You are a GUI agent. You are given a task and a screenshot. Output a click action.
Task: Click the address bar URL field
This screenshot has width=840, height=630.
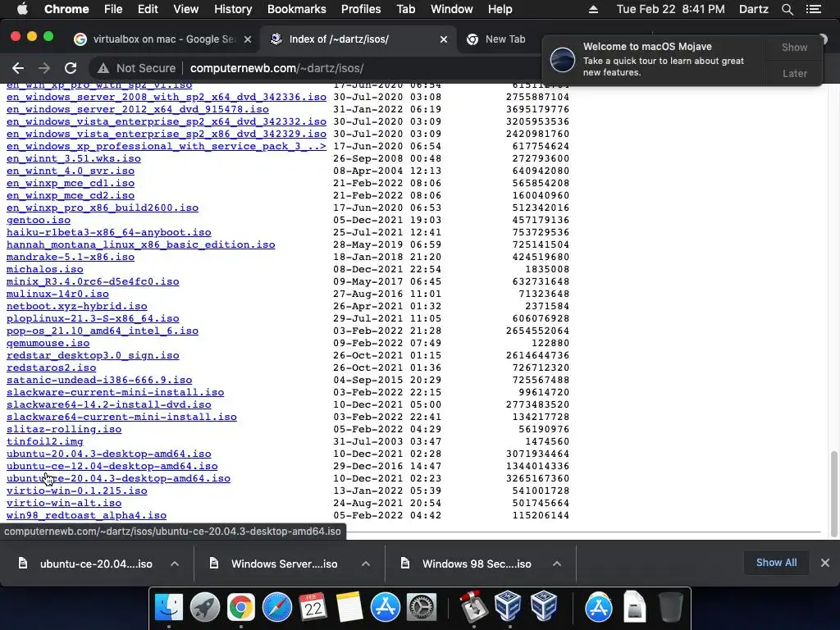316,68
